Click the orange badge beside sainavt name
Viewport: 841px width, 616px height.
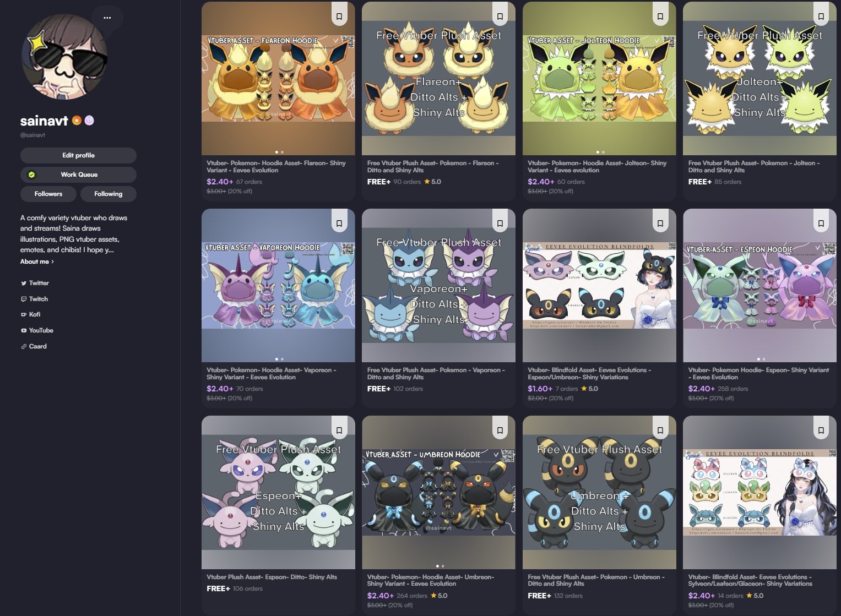click(x=77, y=120)
